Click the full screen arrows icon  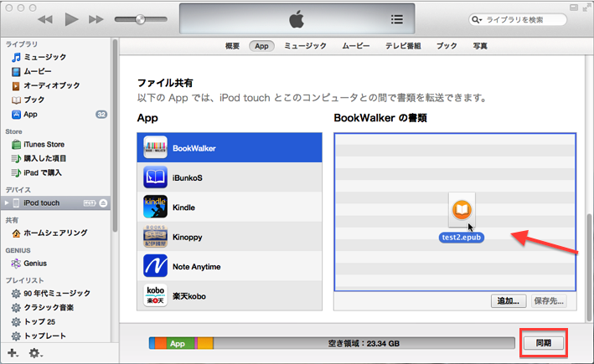(586, 8)
